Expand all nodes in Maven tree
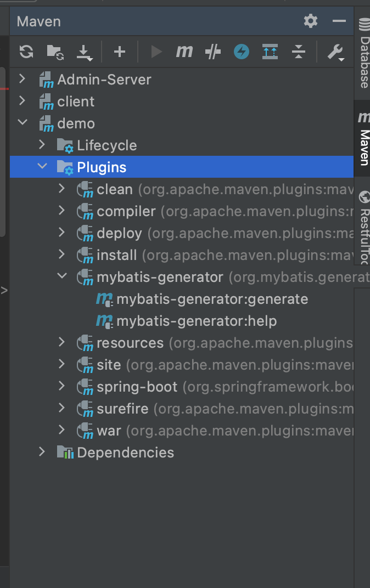 pyautogui.click(x=270, y=52)
